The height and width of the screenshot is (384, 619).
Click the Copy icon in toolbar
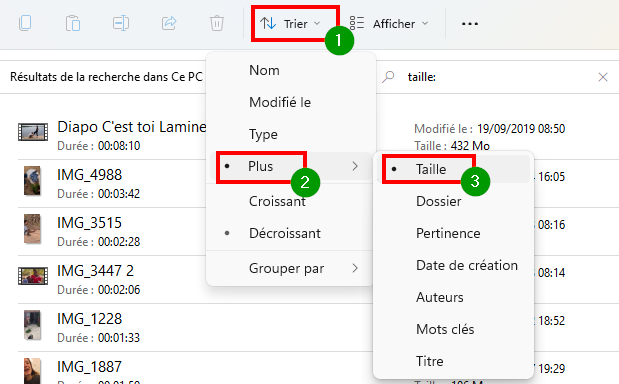point(25,23)
